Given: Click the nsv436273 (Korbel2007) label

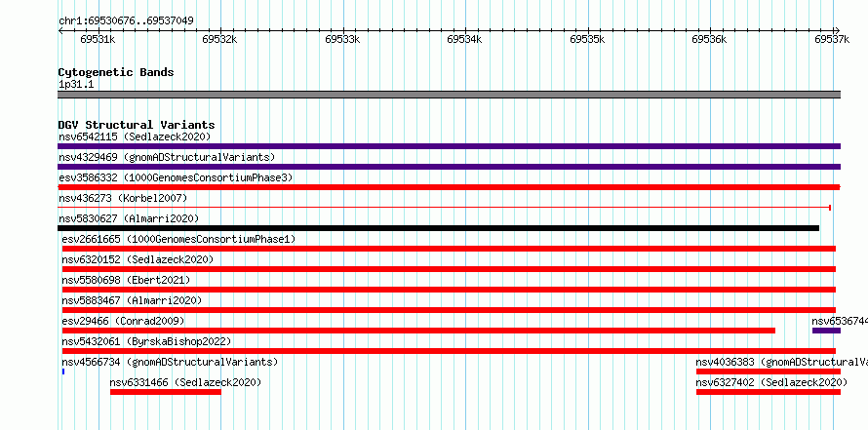Looking at the screenshot, I should (123, 198).
